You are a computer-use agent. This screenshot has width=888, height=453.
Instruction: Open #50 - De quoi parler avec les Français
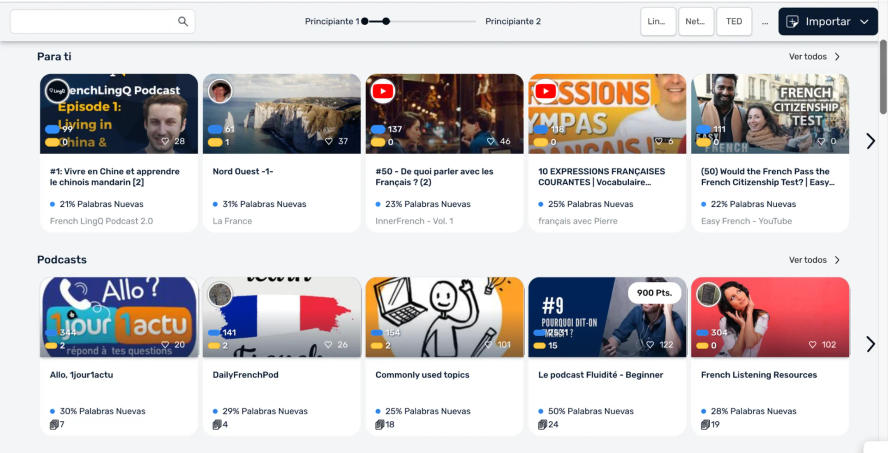click(434, 177)
